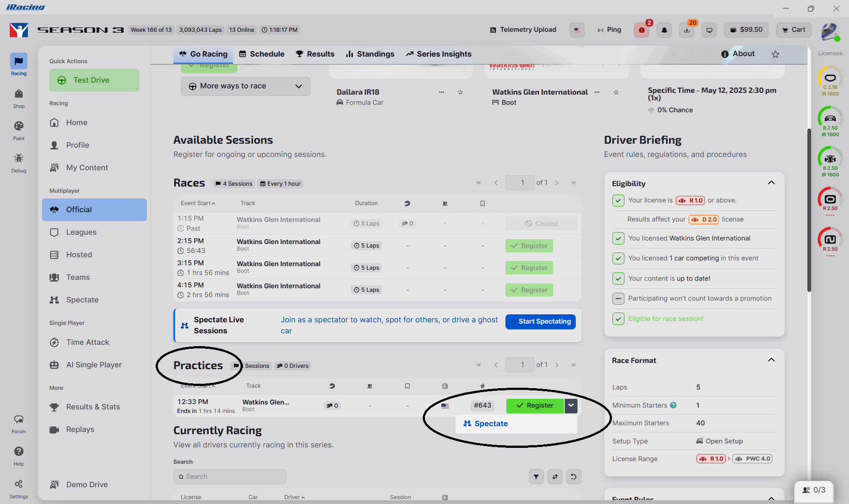
Task: Expand the More ways to race dropdown
Action: (245, 86)
